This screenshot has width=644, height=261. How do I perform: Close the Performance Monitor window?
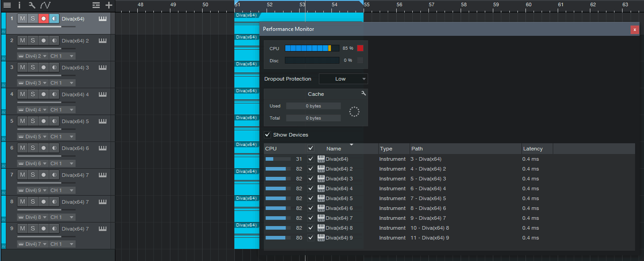pyautogui.click(x=635, y=30)
